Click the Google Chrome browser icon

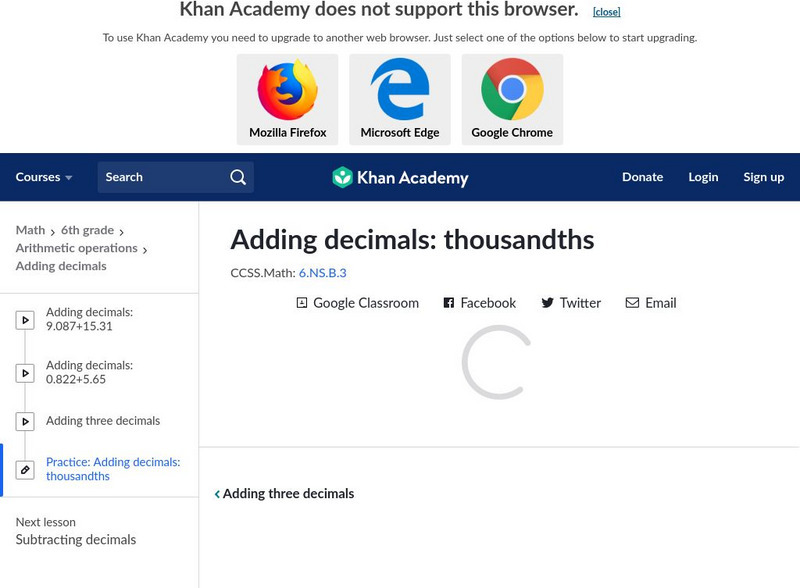(512, 90)
